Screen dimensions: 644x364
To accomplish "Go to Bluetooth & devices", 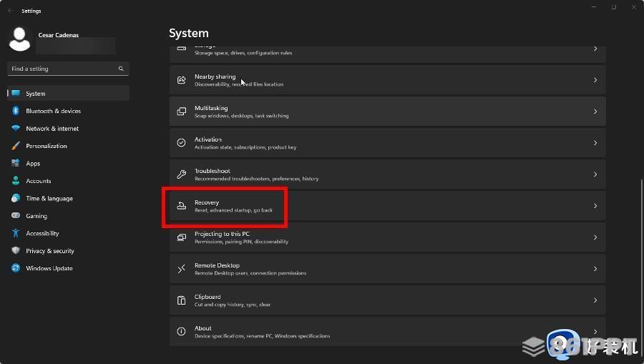I will [x=68, y=111].
